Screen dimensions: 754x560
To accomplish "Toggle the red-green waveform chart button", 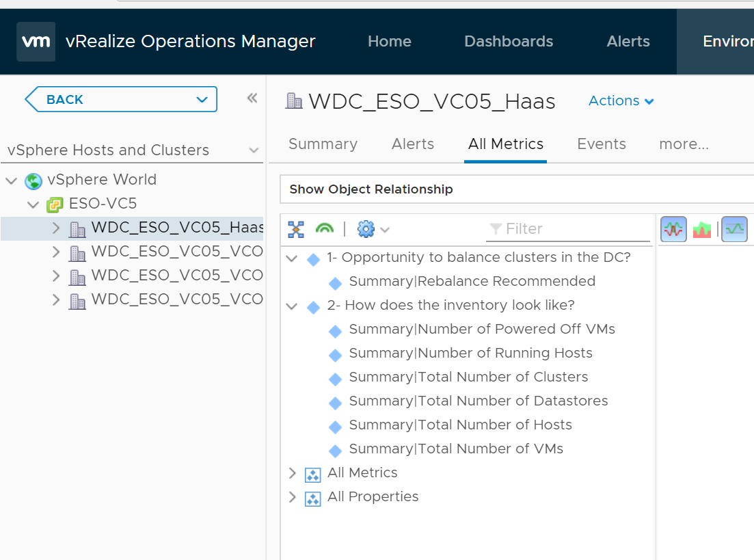I will (673, 230).
